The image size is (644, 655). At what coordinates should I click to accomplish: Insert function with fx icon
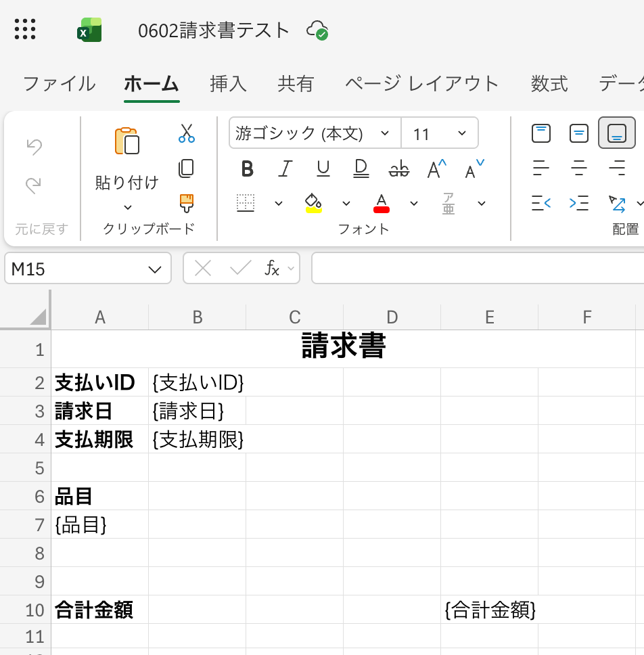pyautogui.click(x=272, y=268)
